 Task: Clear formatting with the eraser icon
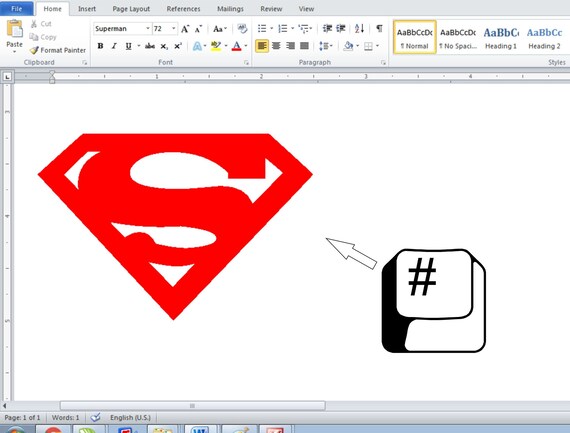[x=242, y=28]
